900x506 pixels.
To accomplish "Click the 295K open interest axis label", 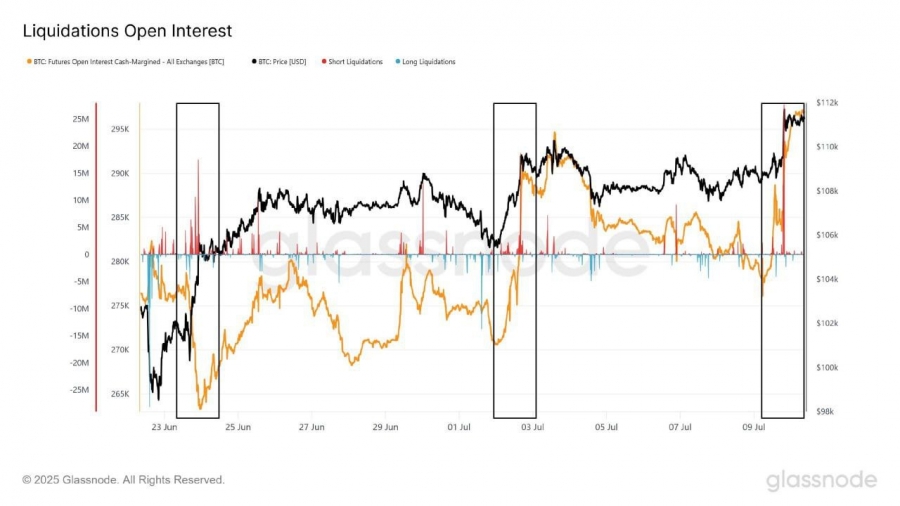I will tap(120, 129).
